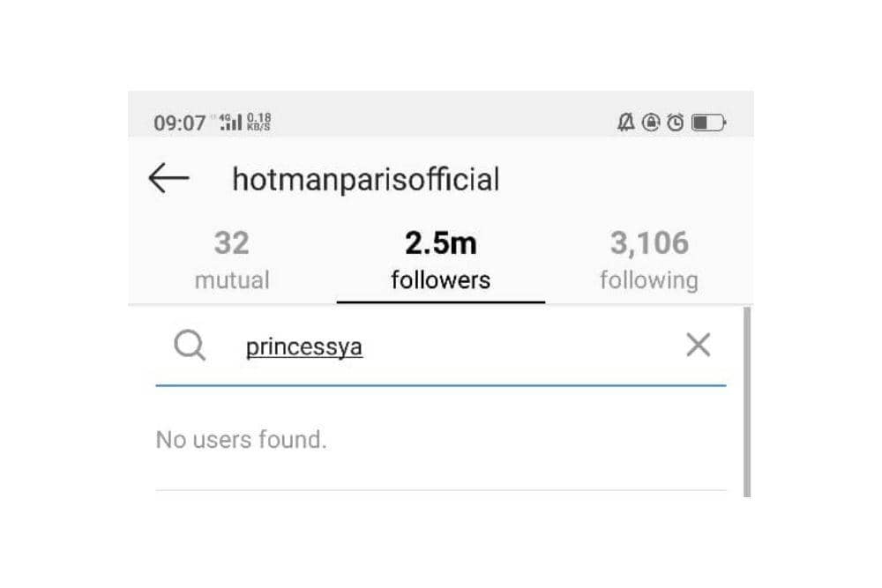Viewport: 882px width, 588px height.
Task: Click the search magnifier icon
Action: tap(189, 346)
